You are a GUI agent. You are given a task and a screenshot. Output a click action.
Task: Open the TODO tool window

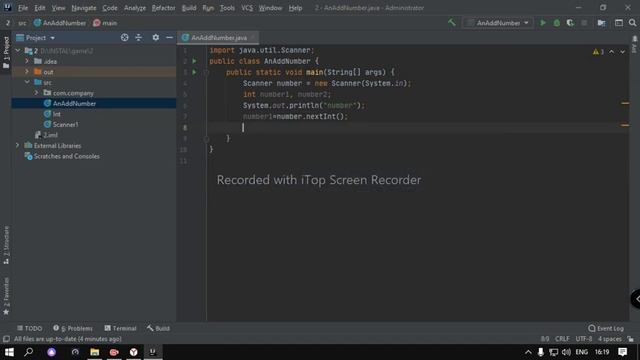click(29, 328)
